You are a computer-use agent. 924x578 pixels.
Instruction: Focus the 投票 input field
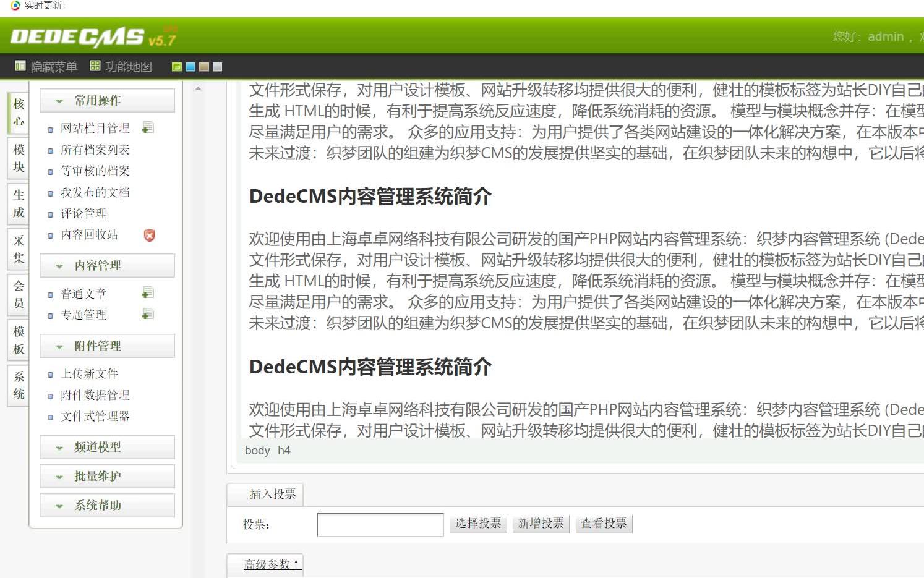[x=380, y=525]
